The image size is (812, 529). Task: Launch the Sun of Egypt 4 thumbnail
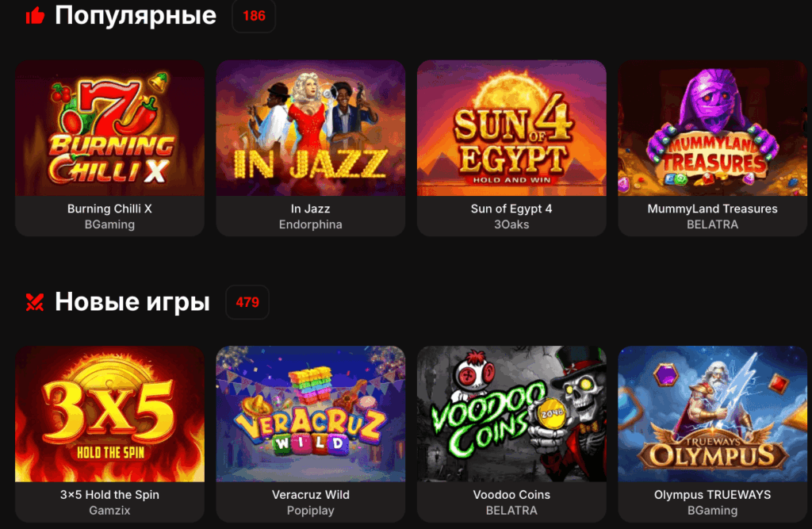(511, 128)
